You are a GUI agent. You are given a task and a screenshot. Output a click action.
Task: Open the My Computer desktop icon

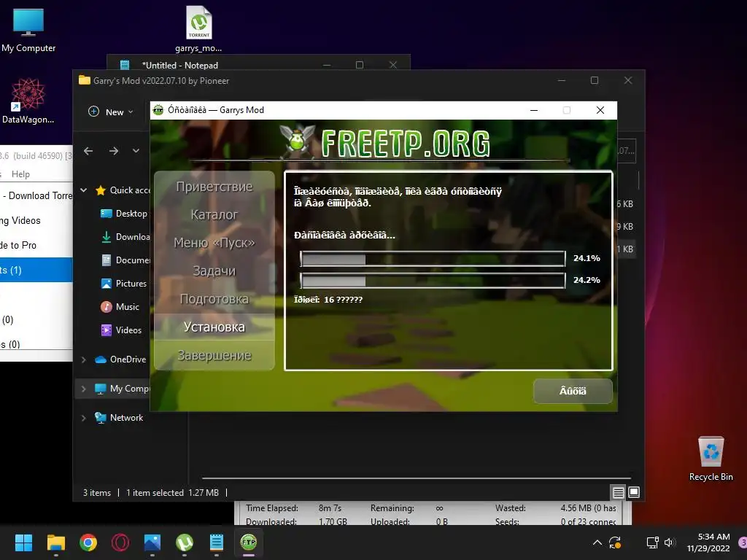[28, 30]
